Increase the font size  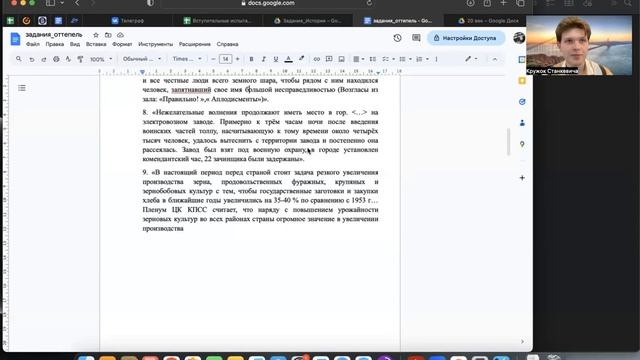click(x=238, y=59)
